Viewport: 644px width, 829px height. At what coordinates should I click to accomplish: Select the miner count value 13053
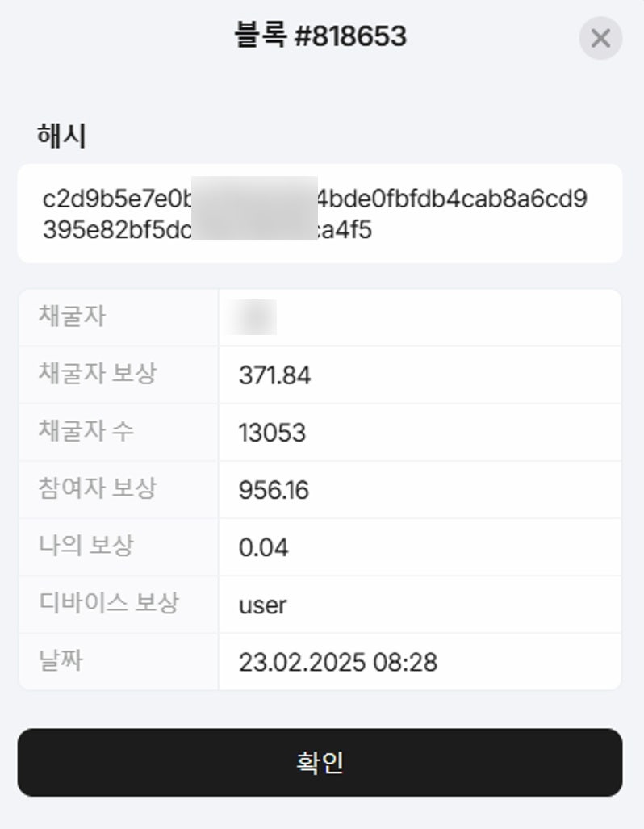pos(270,432)
